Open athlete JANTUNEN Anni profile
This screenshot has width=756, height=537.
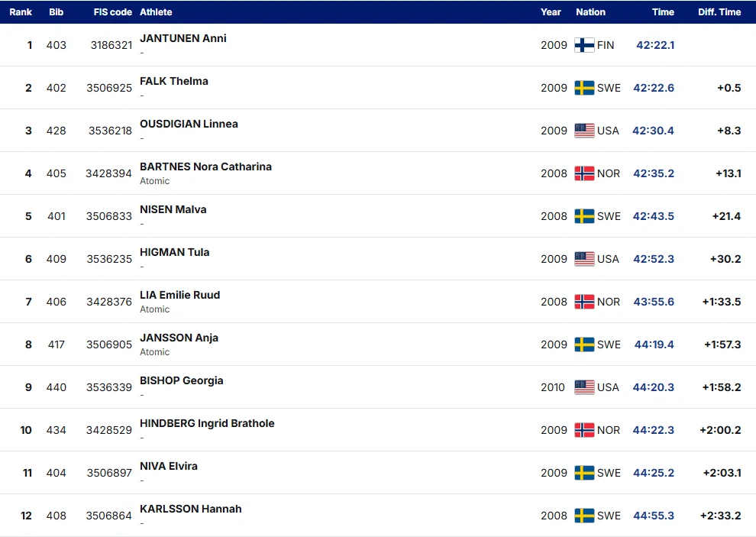[183, 38]
